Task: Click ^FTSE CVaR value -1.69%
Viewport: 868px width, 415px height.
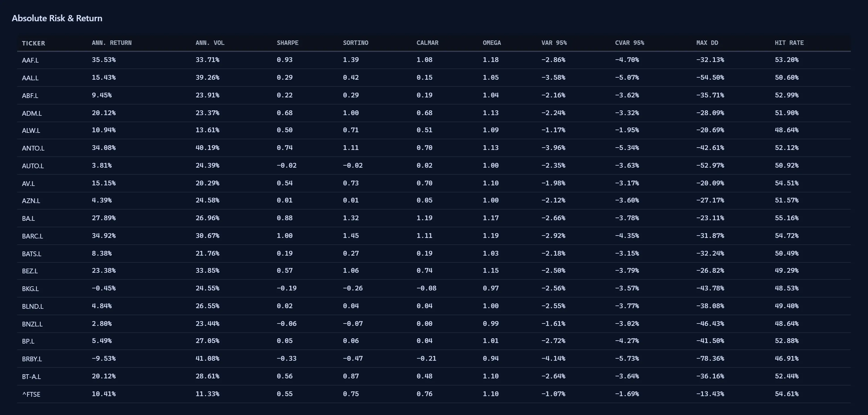Action: (x=627, y=394)
